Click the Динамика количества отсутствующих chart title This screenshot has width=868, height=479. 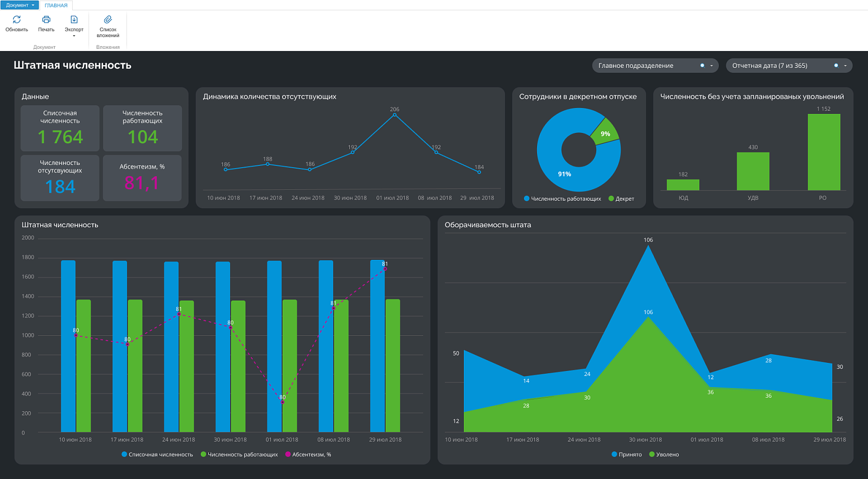point(270,97)
